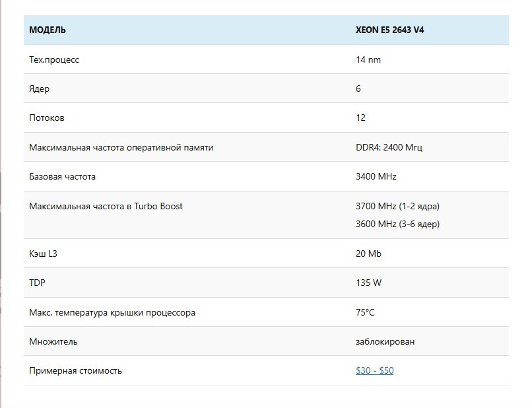
Task: Select Максимальная частота оперативной памяти label
Action: pyautogui.click(x=121, y=147)
